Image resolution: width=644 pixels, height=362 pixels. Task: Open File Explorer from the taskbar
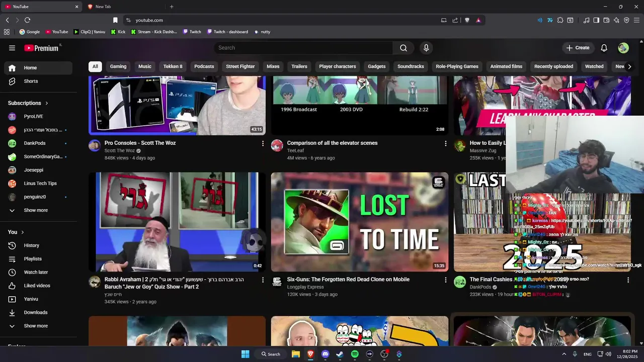[296, 354]
